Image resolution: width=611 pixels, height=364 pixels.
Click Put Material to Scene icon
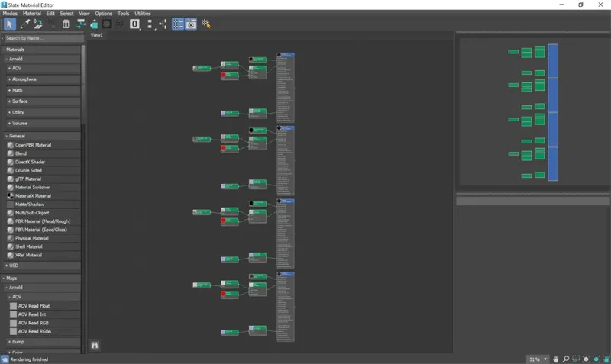click(x=37, y=24)
